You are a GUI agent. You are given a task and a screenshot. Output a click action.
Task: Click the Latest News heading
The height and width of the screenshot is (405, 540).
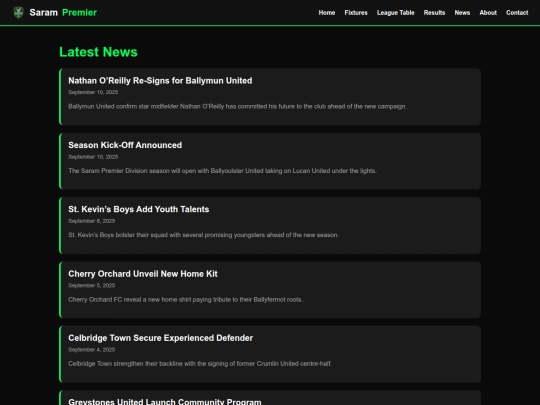(x=98, y=52)
